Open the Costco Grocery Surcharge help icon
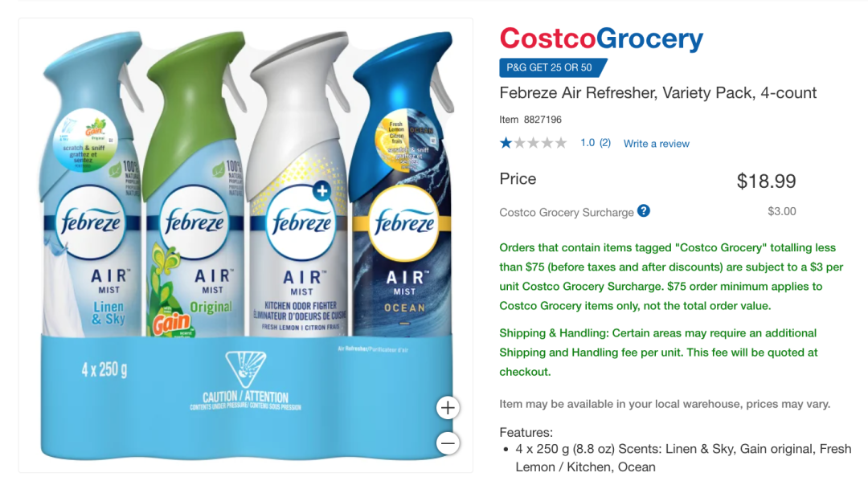The width and height of the screenshot is (868, 481). 643,210
